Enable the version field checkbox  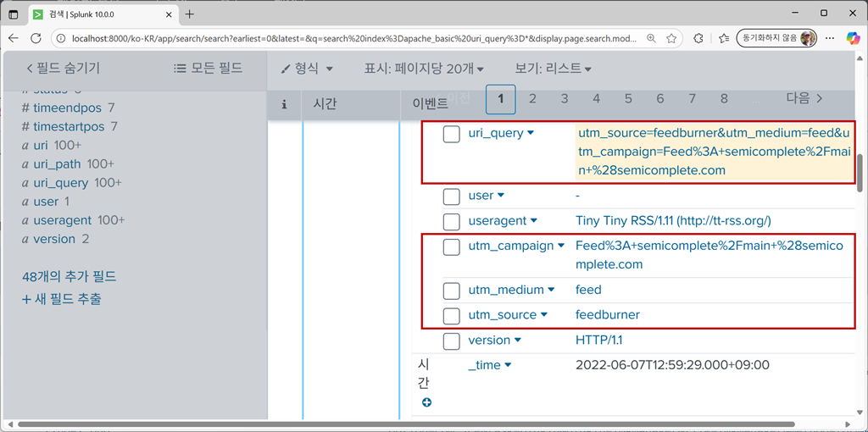click(x=452, y=341)
